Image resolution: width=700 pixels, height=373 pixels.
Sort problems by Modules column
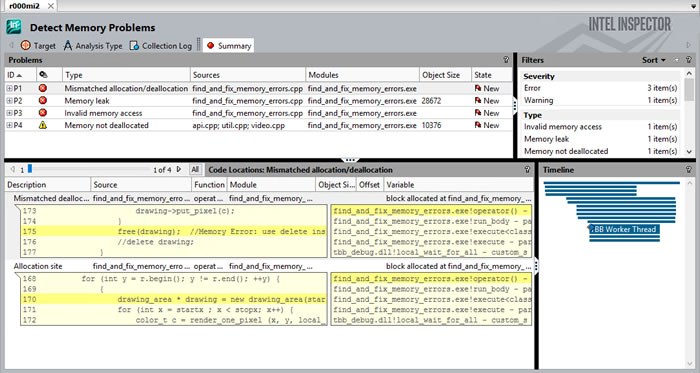click(362, 75)
